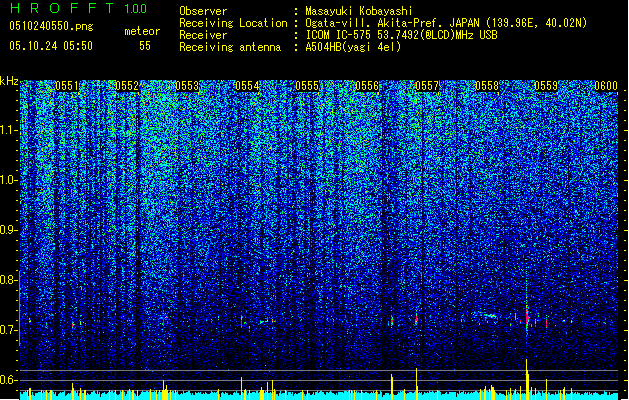Click the 0553 time marker
The height and width of the screenshot is (400, 629).
pos(187,86)
